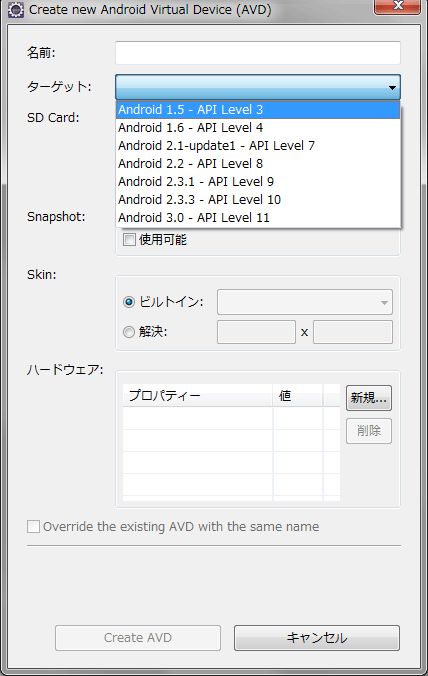Screen dimensions: 428x676
Task: Enable the Snapshot 使用可能 checkbox
Action: point(129,239)
